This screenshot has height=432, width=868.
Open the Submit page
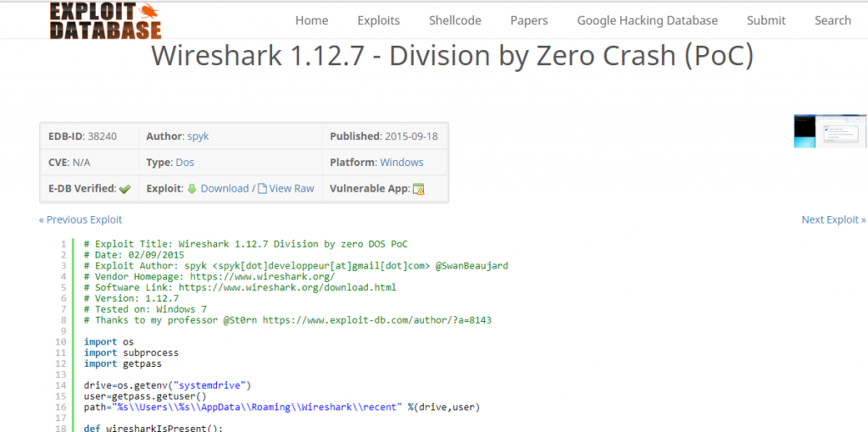[766, 20]
